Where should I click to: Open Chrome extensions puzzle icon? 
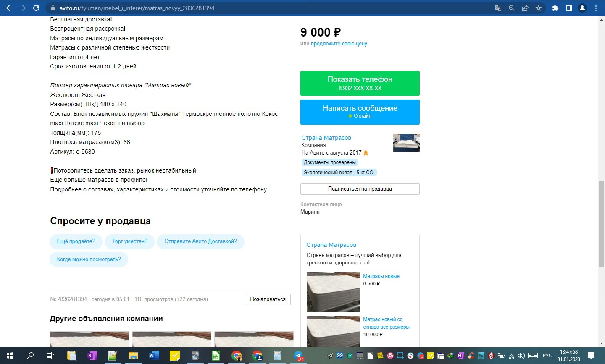[555, 8]
